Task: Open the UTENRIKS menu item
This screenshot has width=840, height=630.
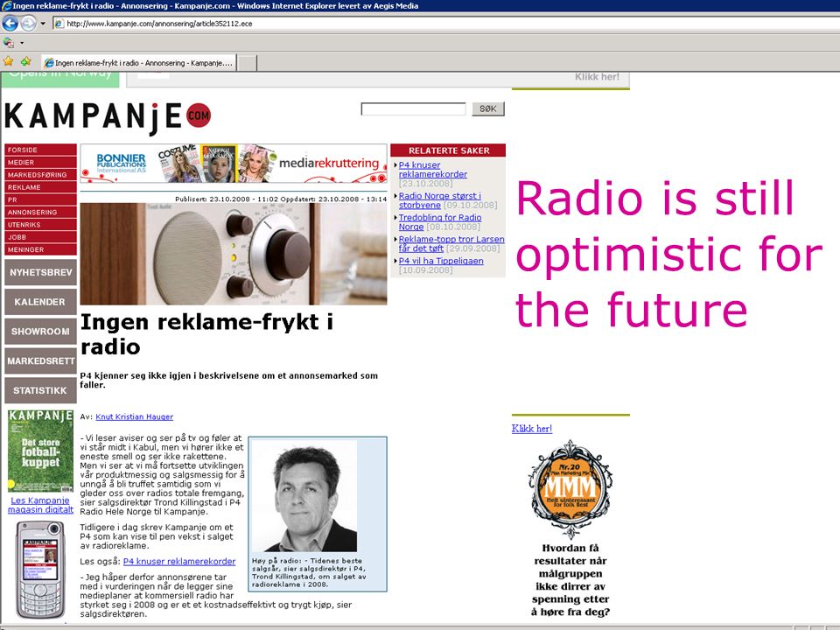Action: [x=41, y=225]
